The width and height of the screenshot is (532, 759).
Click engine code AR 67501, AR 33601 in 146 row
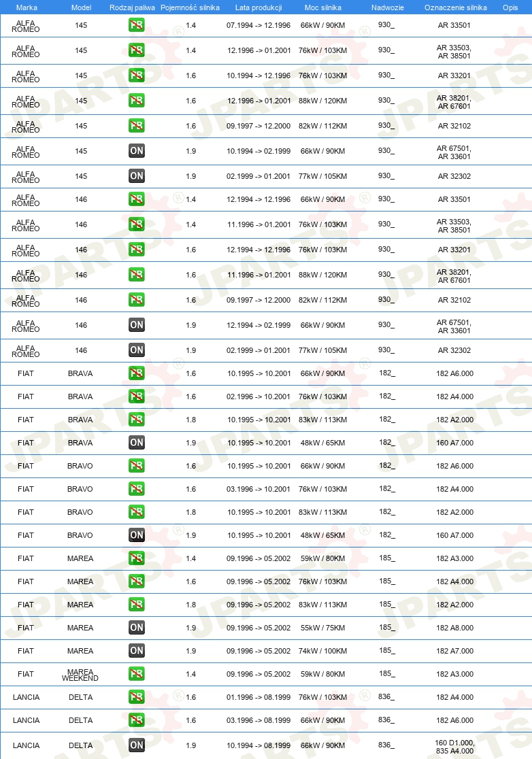coord(454,326)
